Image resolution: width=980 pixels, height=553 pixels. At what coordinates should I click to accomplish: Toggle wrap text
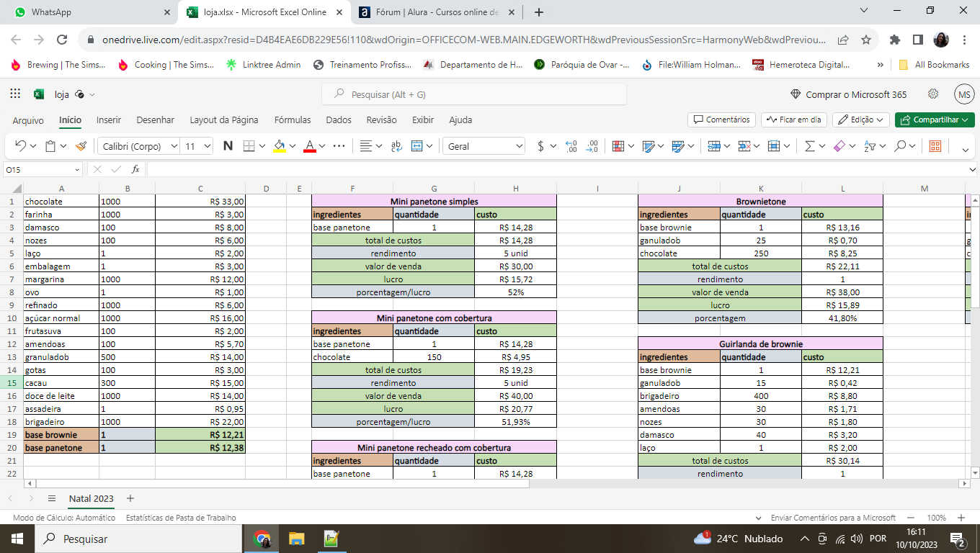point(396,146)
